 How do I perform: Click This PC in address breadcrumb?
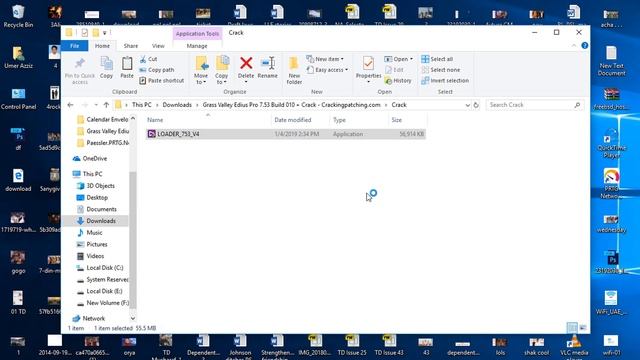pyautogui.click(x=142, y=105)
